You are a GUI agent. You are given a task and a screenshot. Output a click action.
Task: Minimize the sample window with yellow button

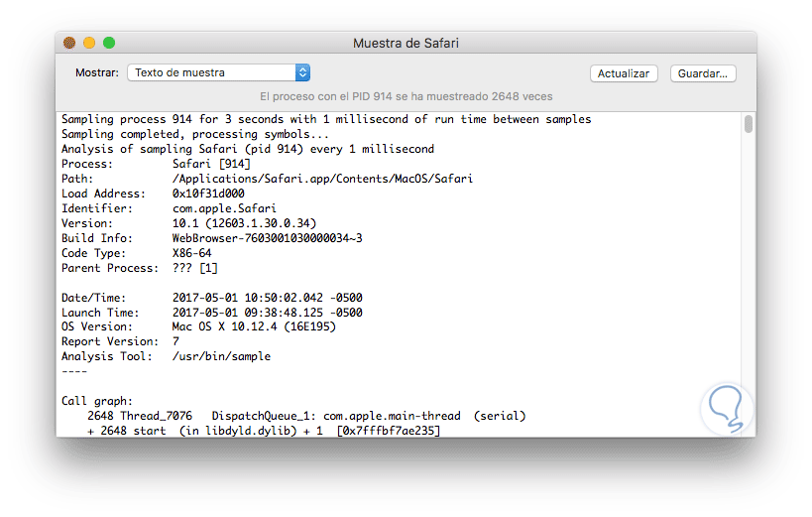point(89,43)
